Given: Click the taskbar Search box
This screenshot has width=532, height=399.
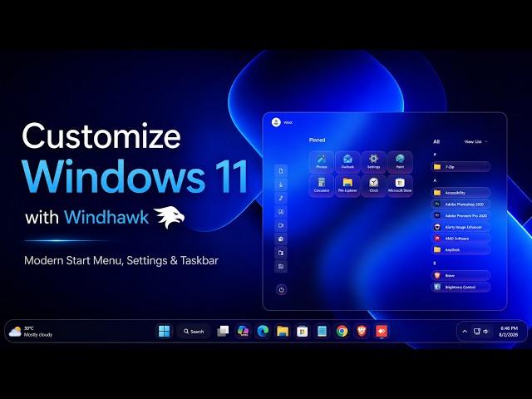Looking at the screenshot, I should [194, 331].
